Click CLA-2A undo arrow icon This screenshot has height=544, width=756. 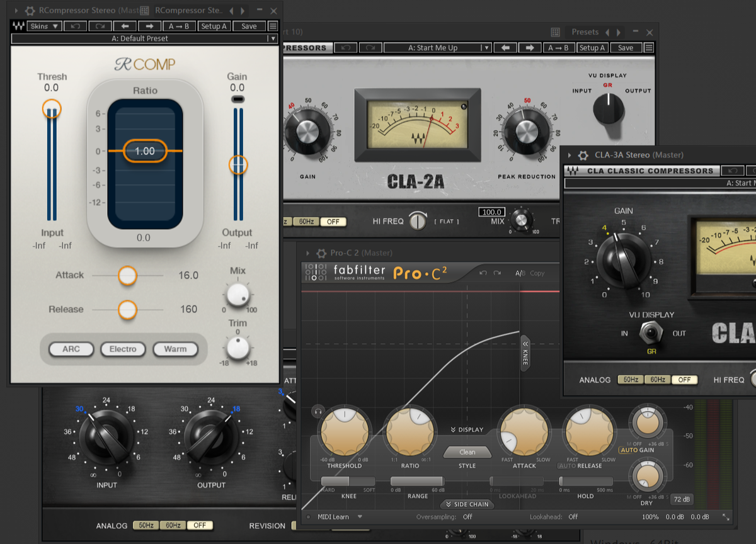click(346, 48)
